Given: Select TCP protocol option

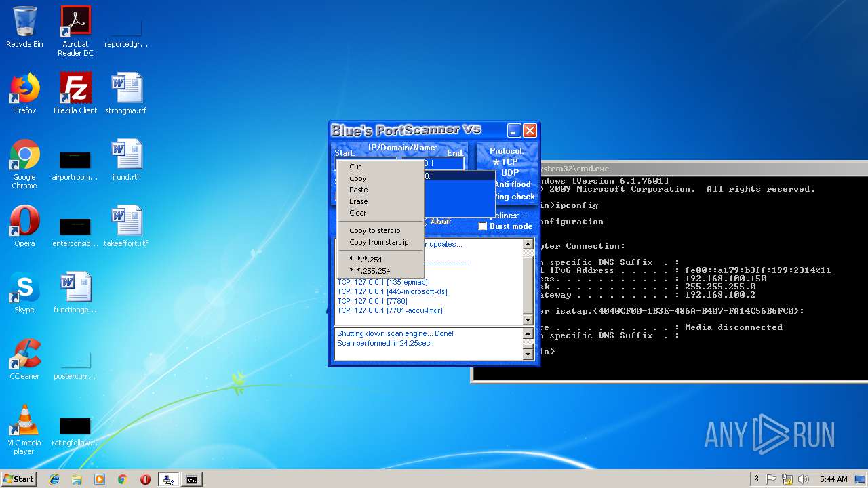Looking at the screenshot, I should [x=505, y=162].
